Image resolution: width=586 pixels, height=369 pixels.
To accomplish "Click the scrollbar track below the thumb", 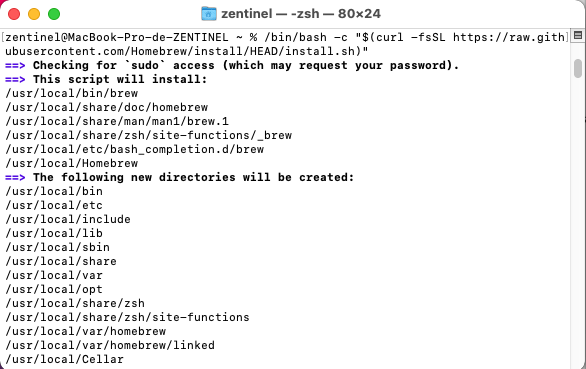I will click(x=578, y=224).
